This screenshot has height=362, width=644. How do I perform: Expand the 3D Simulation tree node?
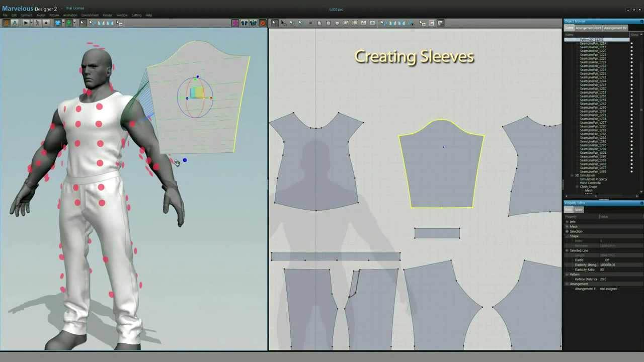[572, 175]
